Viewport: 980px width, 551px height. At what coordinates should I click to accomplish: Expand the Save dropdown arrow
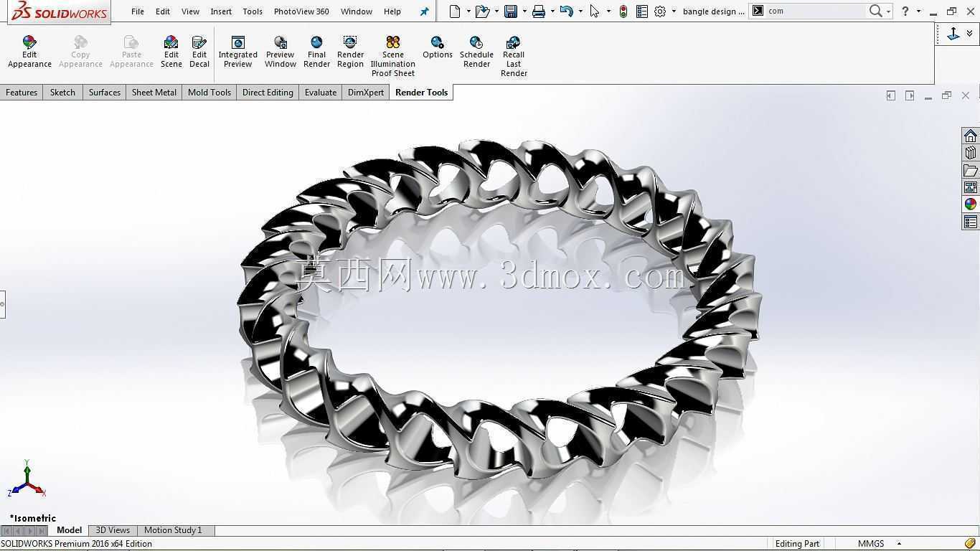click(x=524, y=11)
